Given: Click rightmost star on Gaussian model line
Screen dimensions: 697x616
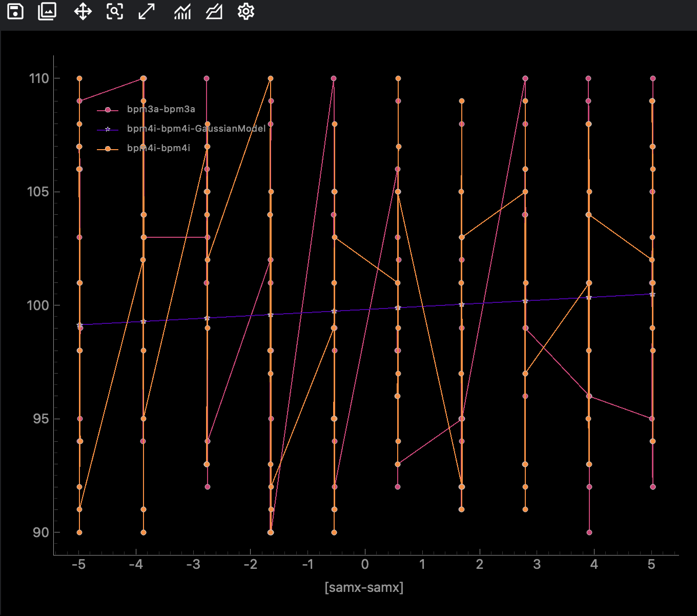Looking at the screenshot, I should 652,294.
